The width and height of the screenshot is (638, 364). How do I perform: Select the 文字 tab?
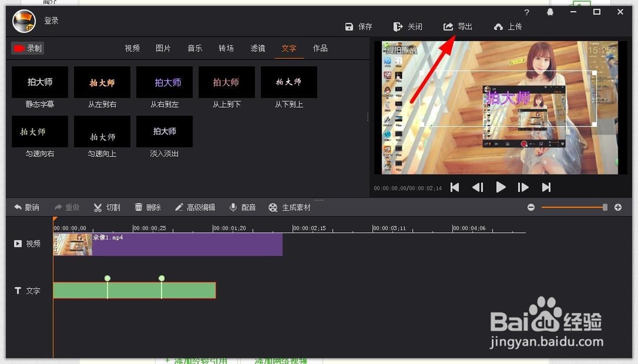pos(289,48)
